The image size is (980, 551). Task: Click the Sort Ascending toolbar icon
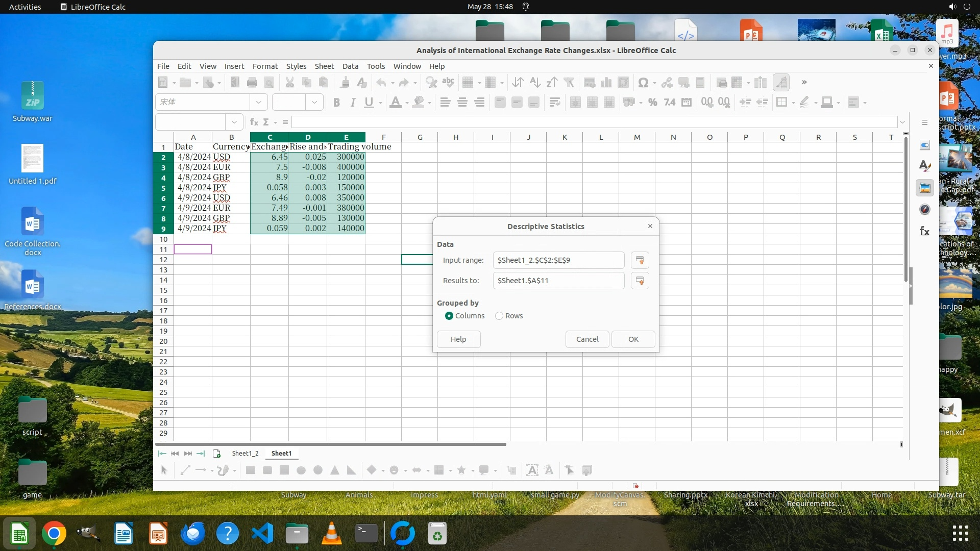(x=535, y=83)
